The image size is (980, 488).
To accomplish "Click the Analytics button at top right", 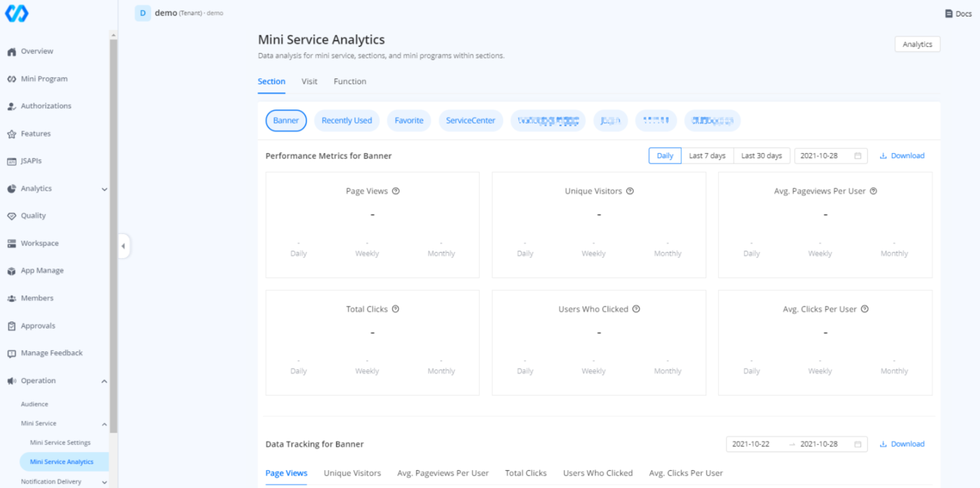I will tap(917, 44).
